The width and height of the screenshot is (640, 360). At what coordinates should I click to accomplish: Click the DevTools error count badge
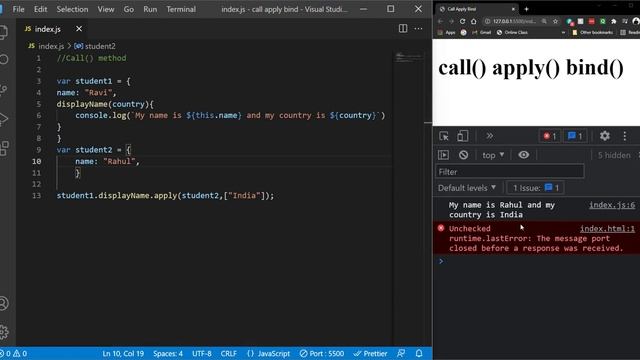(549, 136)
